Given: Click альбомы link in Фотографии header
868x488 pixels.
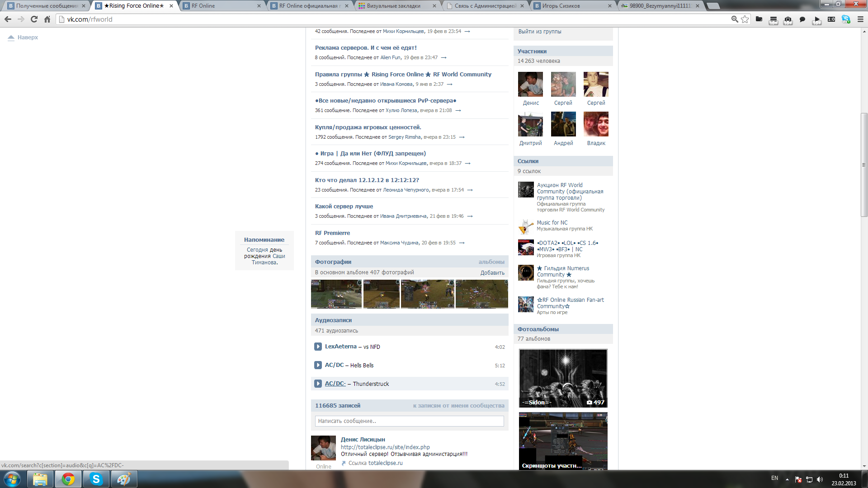Looking at the screenshot, I should tap(491, 262).
